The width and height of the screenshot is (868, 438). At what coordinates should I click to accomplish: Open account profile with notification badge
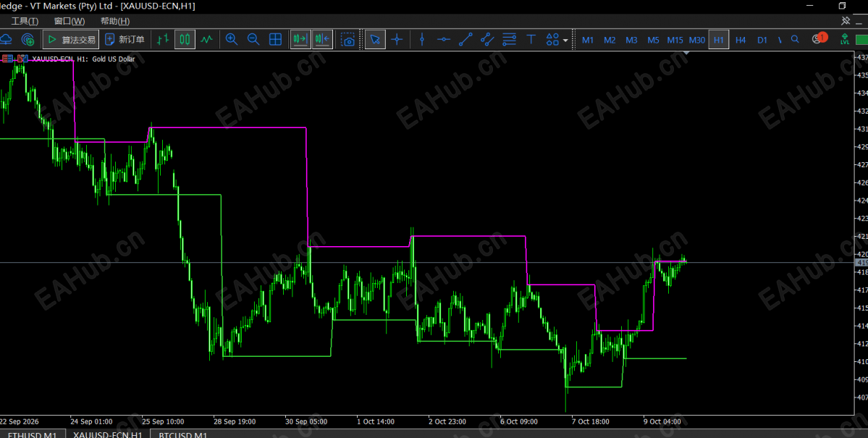tap(818, 39)
